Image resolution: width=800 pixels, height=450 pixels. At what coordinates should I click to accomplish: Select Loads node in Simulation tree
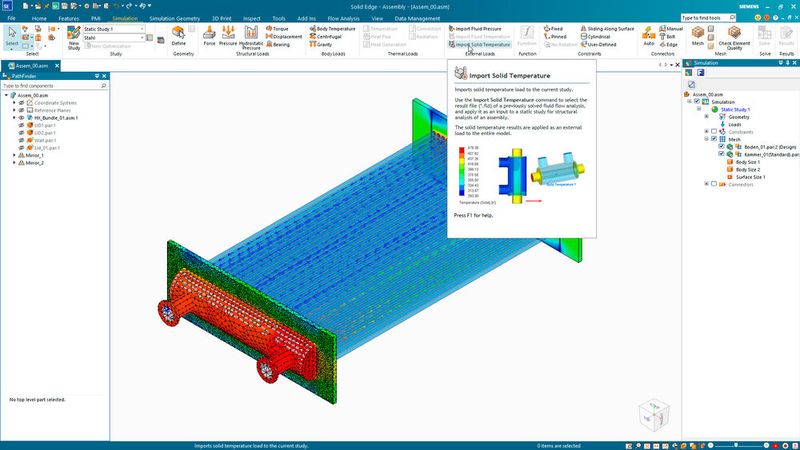coord(734,124)
